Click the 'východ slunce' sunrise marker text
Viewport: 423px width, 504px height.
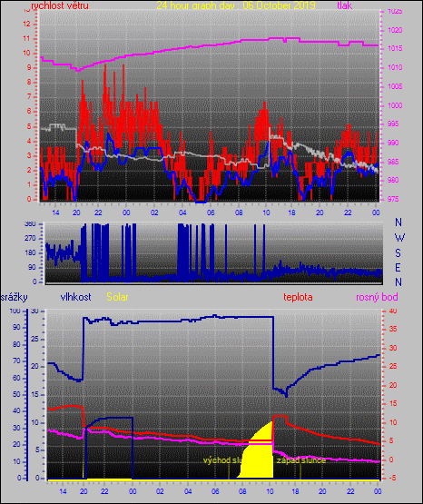222,460
